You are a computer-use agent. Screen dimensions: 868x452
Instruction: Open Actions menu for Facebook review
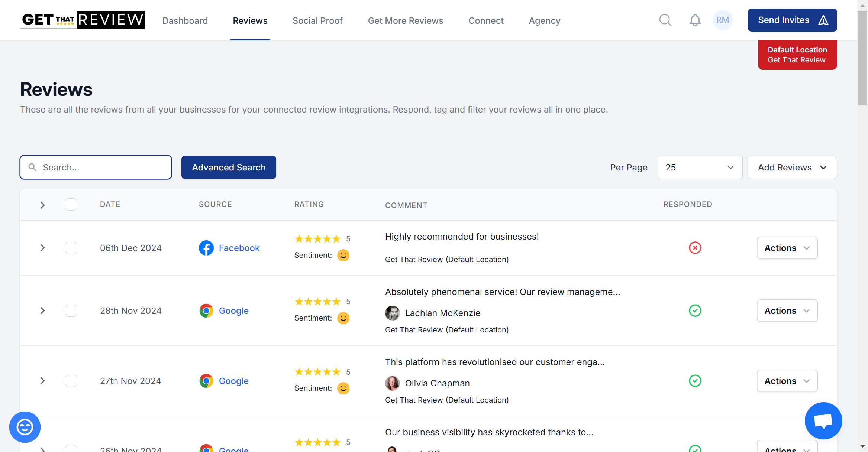tap(787, 248)
